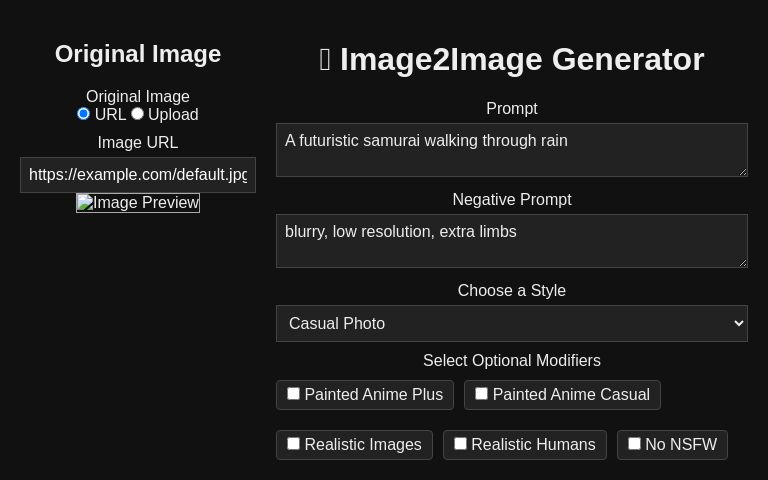The height and width of the screenshot is (480, 768).
Task: Tick the Realistic Humans modifier
Action: (461, 444)
